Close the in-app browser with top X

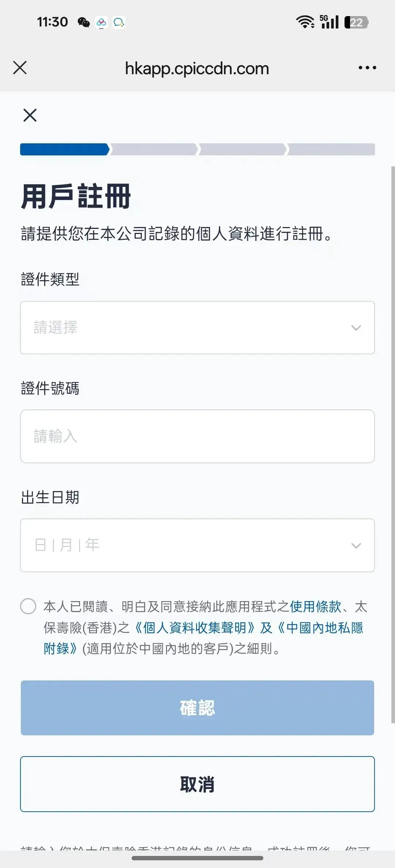20,68
